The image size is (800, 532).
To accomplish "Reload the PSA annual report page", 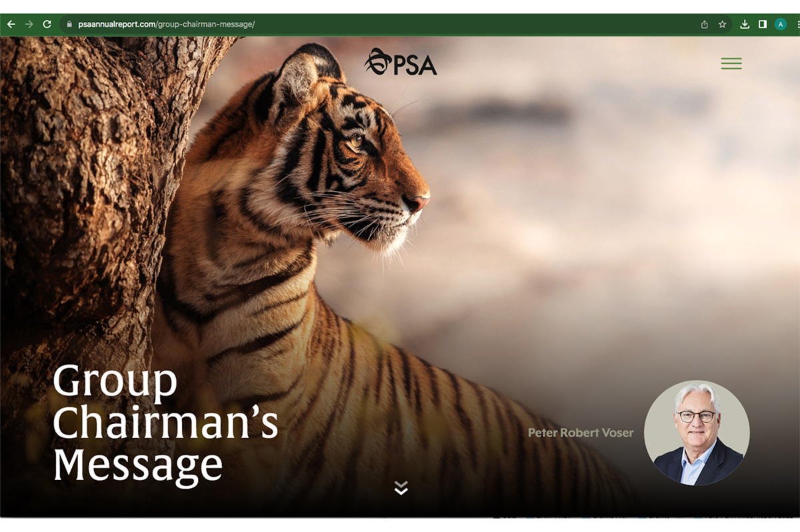I will (47, 25).
